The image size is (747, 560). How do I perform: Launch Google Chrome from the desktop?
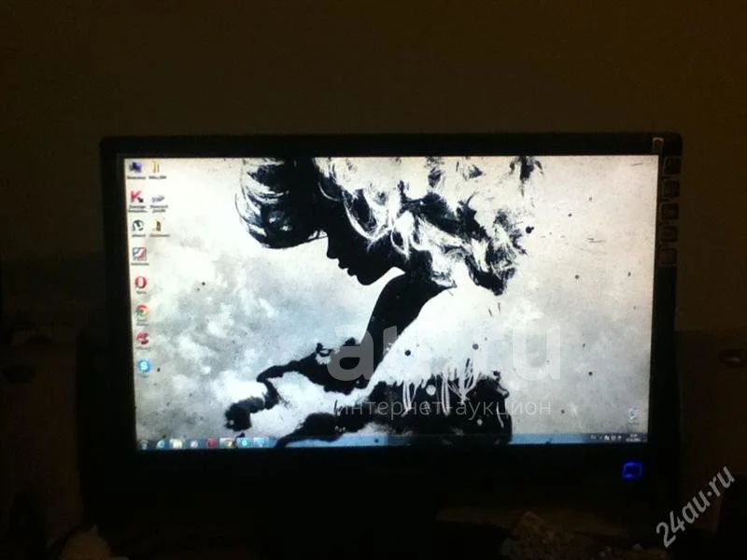[x=142, y=314]
